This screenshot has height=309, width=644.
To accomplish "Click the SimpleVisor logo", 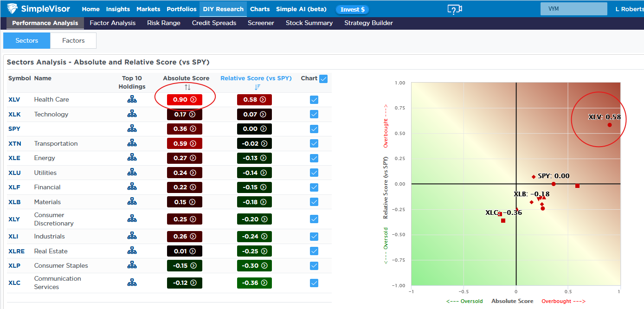I will [x=37, y=8].
